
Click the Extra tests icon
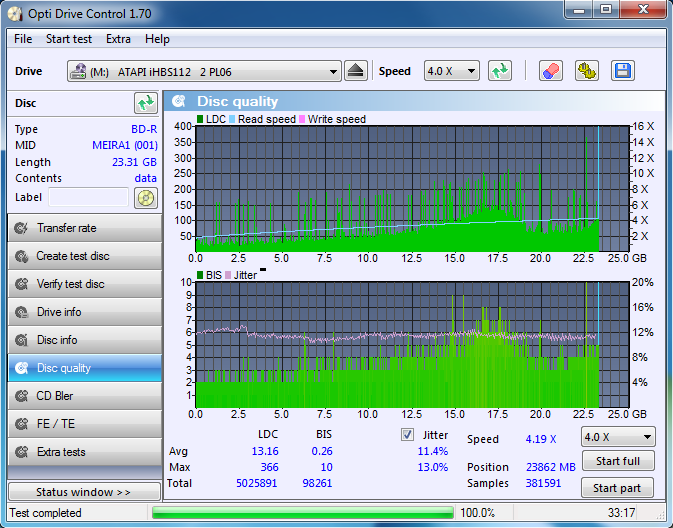(21, 452)
